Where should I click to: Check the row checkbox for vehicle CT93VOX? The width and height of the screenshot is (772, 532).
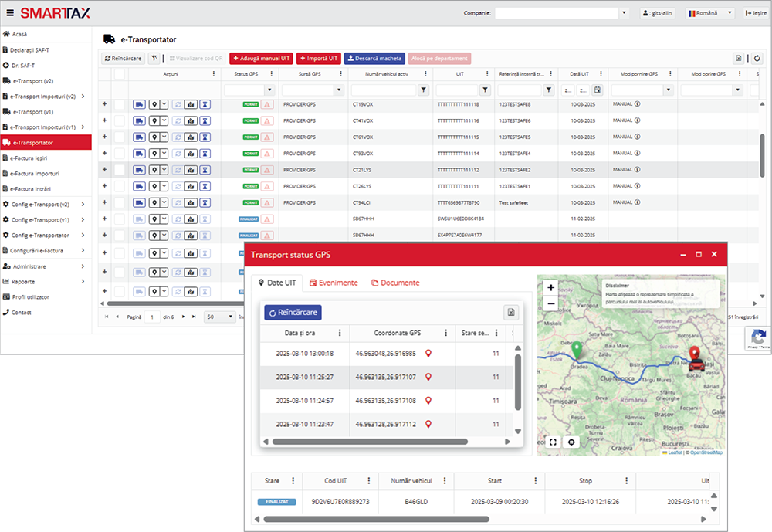click(x=120, y=153)
